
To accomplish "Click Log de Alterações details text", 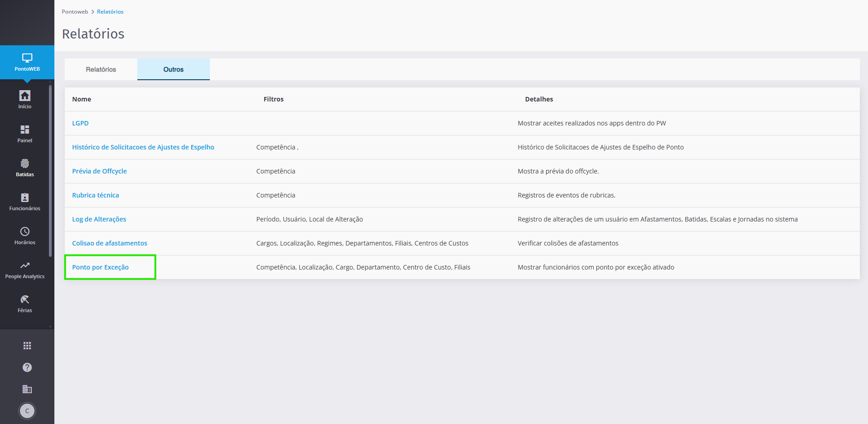I will pos(658,219).
